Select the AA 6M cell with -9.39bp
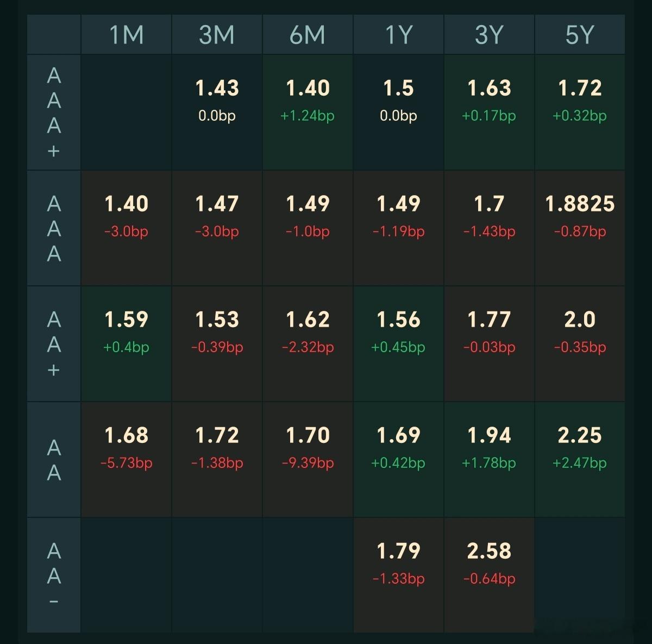 point(308,460)
